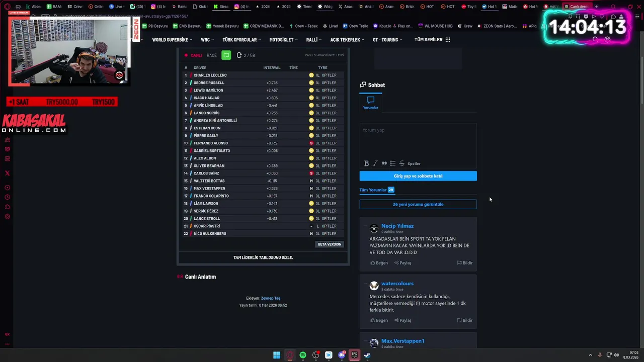This screenshot has height=362, width=644.
Task: Click the MAX VERSTAPPEN leaderboard row
Action: (264, 188)
